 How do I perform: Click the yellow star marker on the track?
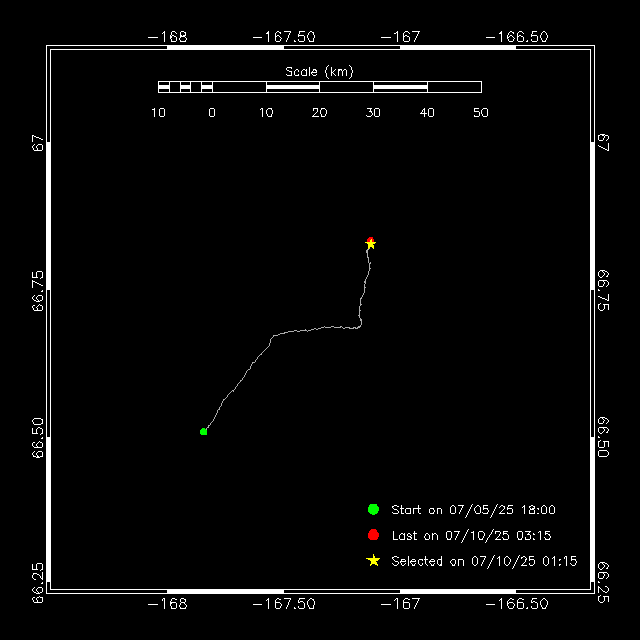(x=371, y=244)
